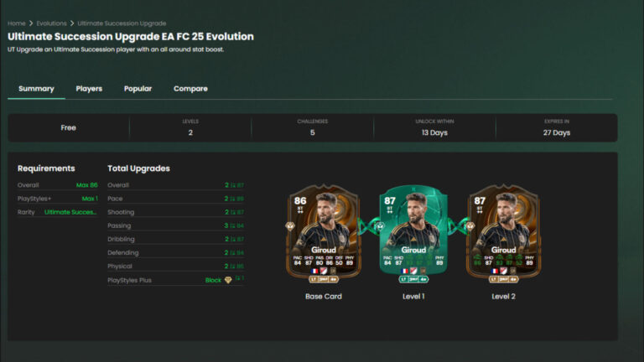
Task: Switch to the Players tab
Action: point(89,89)
